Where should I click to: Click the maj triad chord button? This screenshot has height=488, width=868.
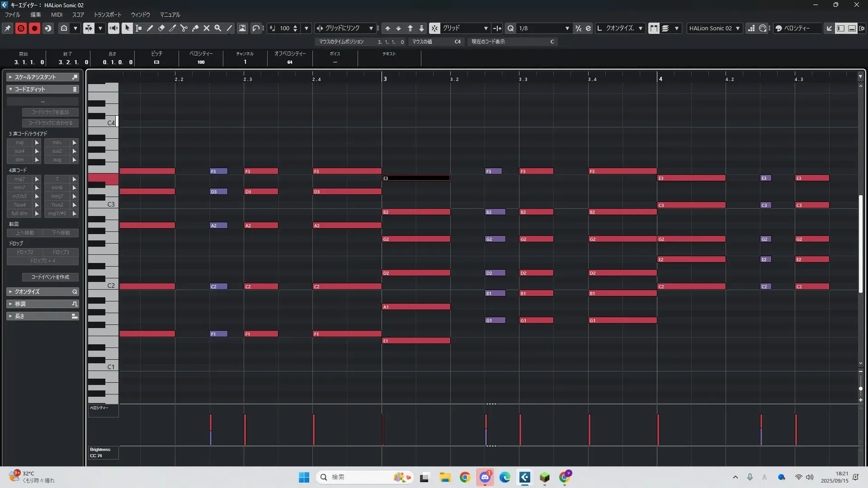click(x=20, y=142)
